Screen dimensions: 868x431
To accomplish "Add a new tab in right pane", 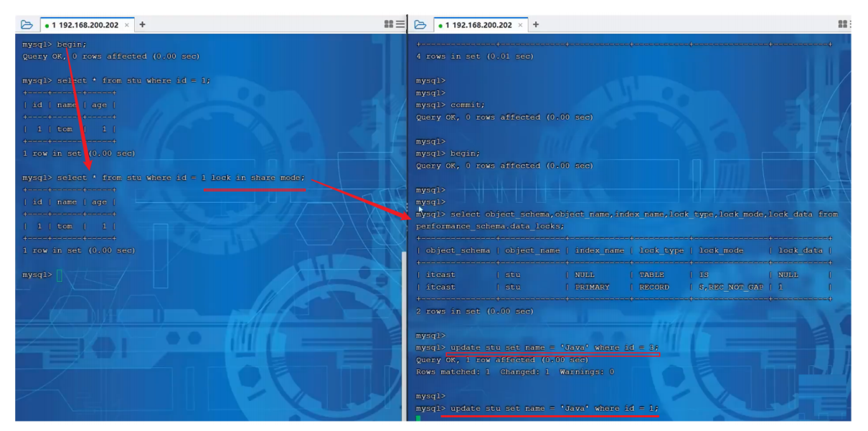I will click(x=536, y=24).
